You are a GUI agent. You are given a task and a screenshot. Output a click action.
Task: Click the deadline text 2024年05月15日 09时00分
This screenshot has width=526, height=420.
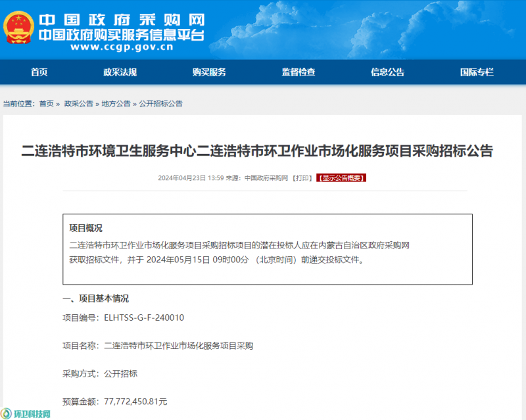(198, 260)
